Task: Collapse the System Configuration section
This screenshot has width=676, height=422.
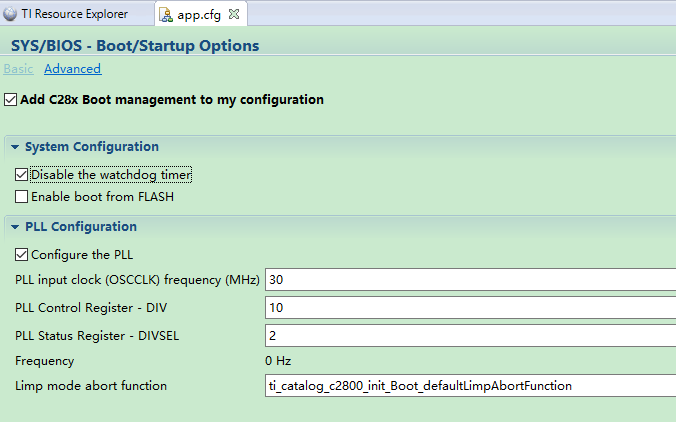Action: (x=16, y=147)
